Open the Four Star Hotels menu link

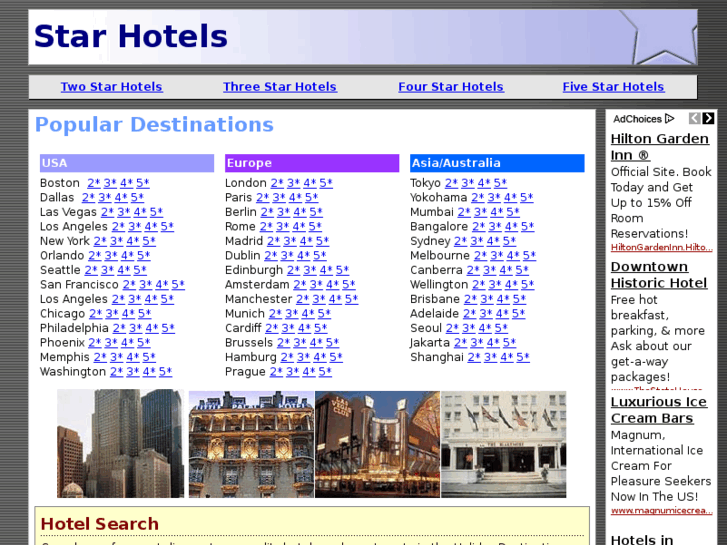click(451, 87)
